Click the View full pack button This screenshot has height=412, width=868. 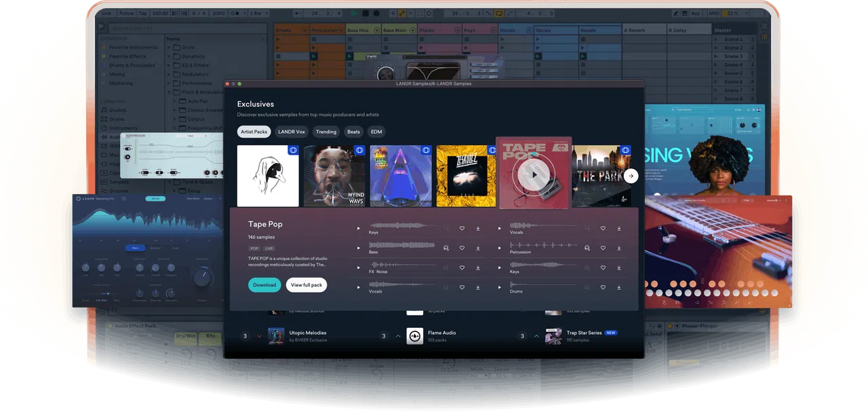(307, 285)
